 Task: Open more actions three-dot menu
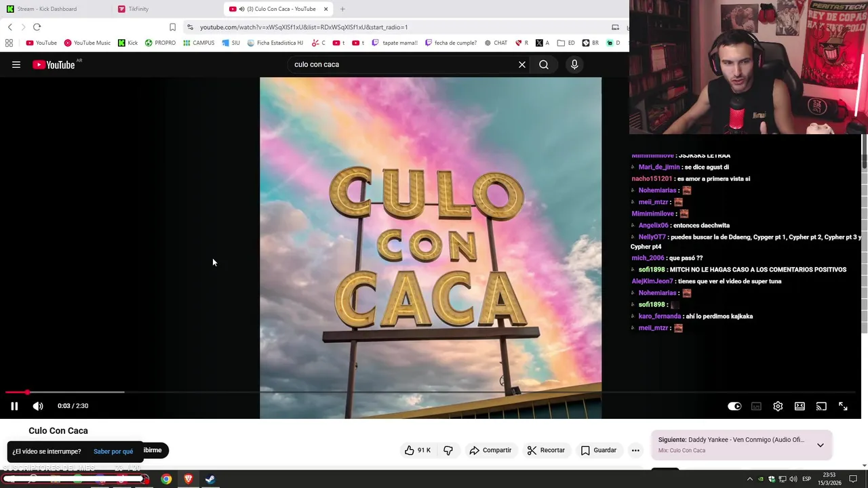pos(635,450)
